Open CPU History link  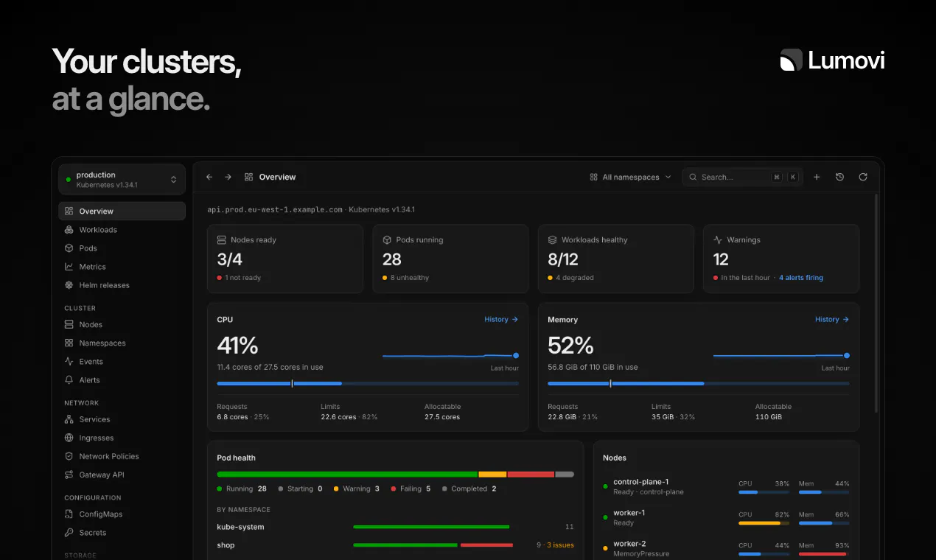pos(501,320)
